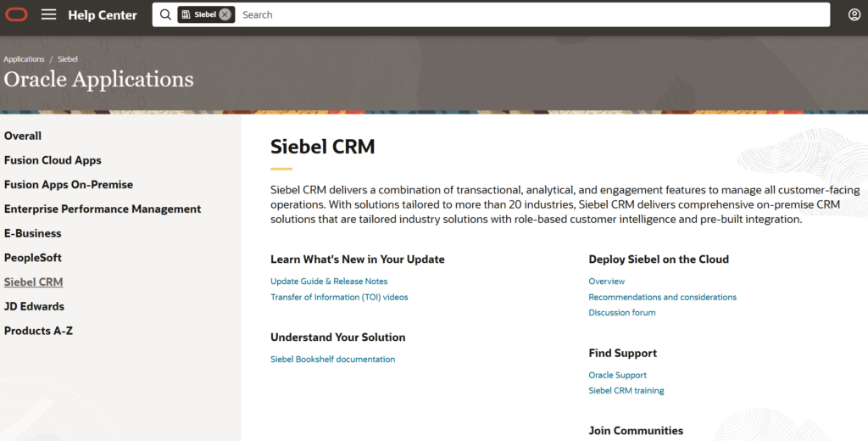Go to Applications breadcrumb link
This screenshot has height=441, width=868.
(24, 59)
